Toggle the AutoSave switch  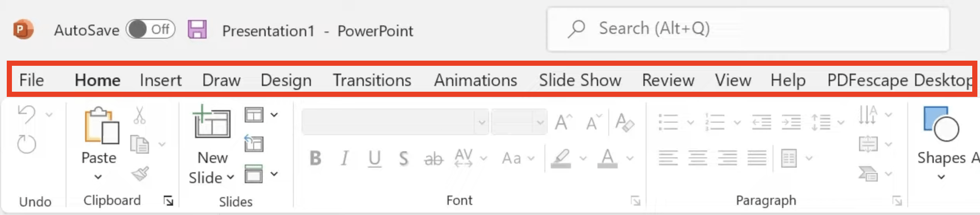pos(151,30)
